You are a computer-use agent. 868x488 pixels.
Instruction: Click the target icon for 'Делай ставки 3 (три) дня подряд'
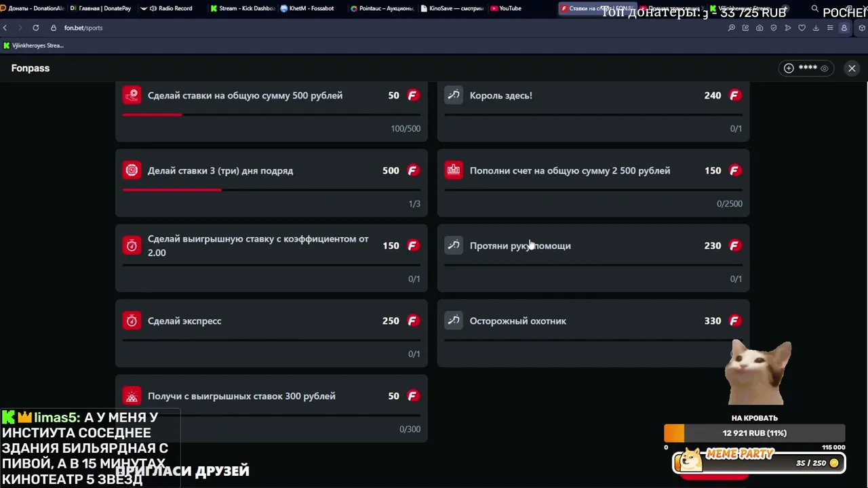point(132,171)
